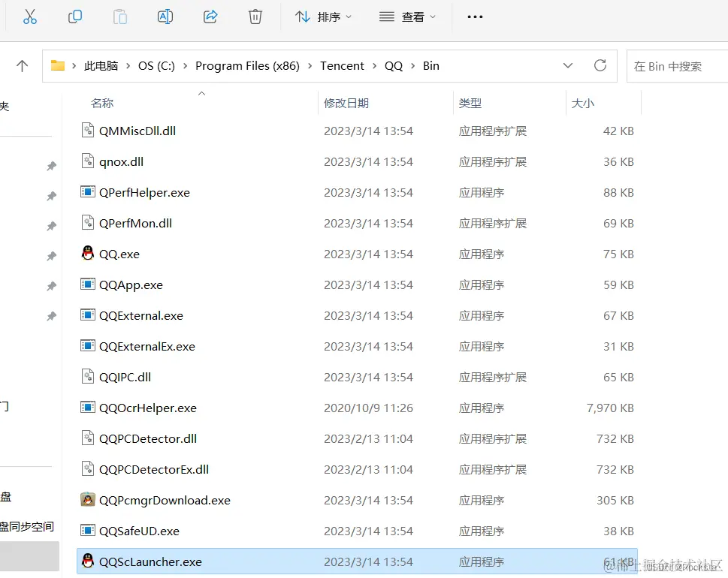Select QPerfHelper.exe file icon
Image resolution: width=728 pixels, height=578 pixels.
click(88, 191)
